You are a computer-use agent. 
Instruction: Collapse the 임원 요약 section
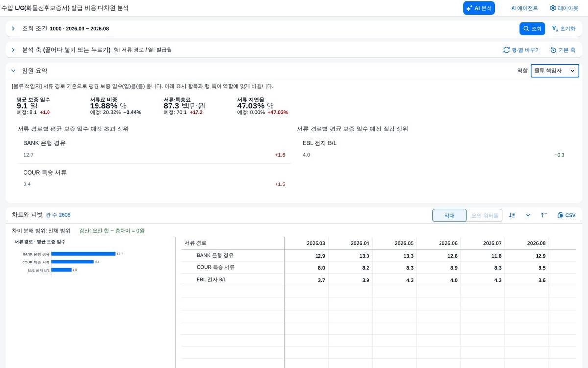coord(13,71)
